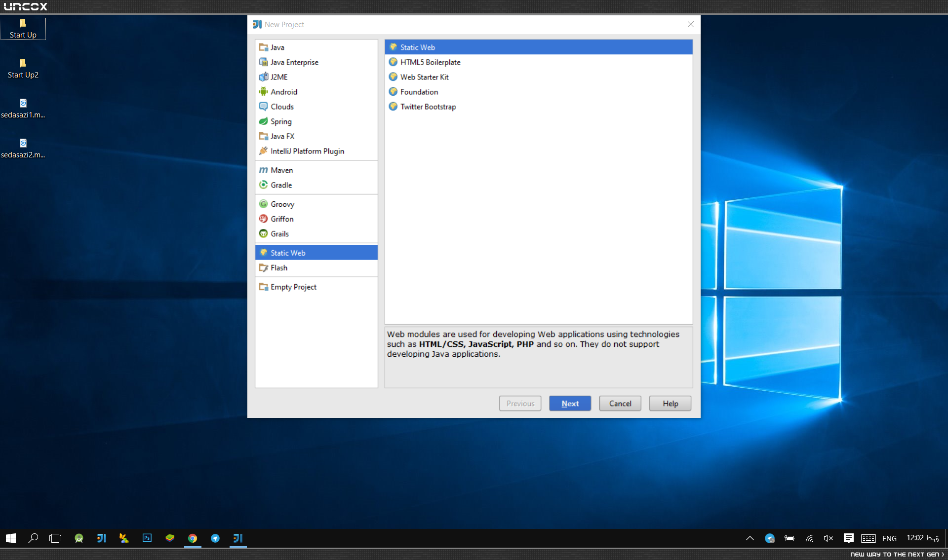Screen dimensions: 948x560
Task: Click the Clouds icon
Action: click(x=264, y=107)
